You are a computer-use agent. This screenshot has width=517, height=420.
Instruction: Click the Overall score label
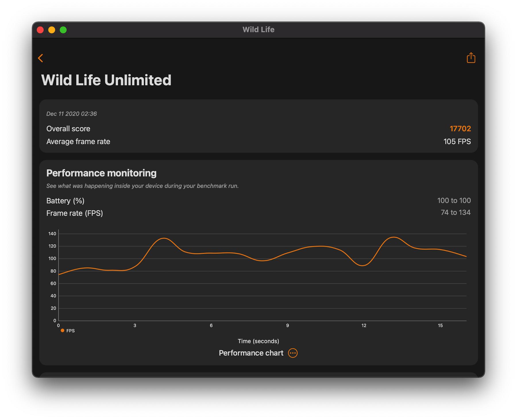click(x=68, y=129)
